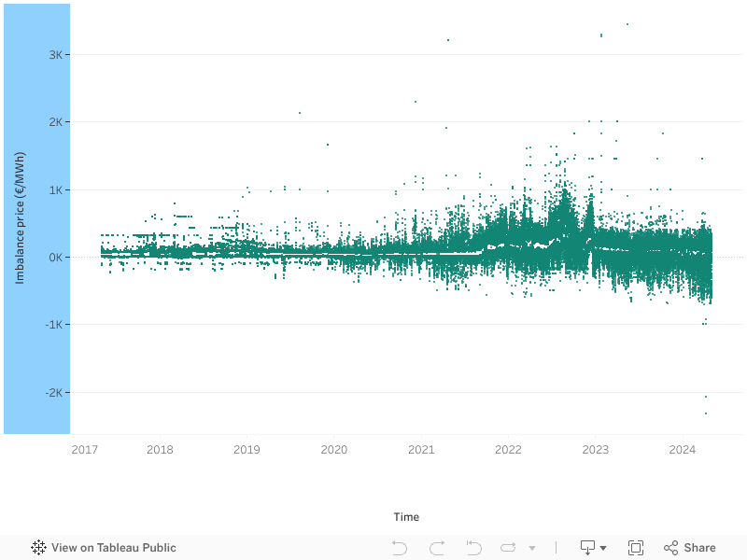
Task: Click the 2020 x-axis label
Action: click(334, 450)
